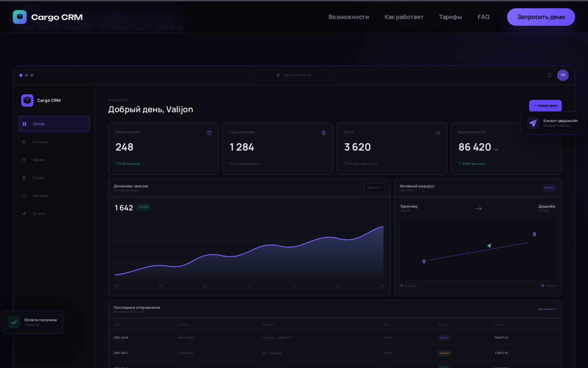588x368 pixels.
Task: Open the Возможности navigation link
Action: point(349,17)
